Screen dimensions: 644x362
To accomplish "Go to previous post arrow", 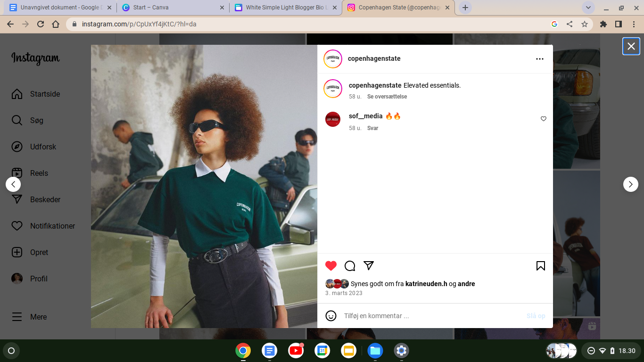I will 13,184.
